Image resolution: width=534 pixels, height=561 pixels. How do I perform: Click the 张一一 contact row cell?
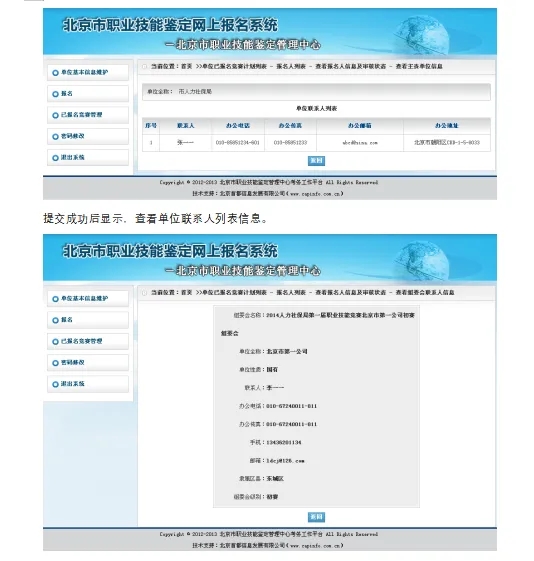(186, 142)
